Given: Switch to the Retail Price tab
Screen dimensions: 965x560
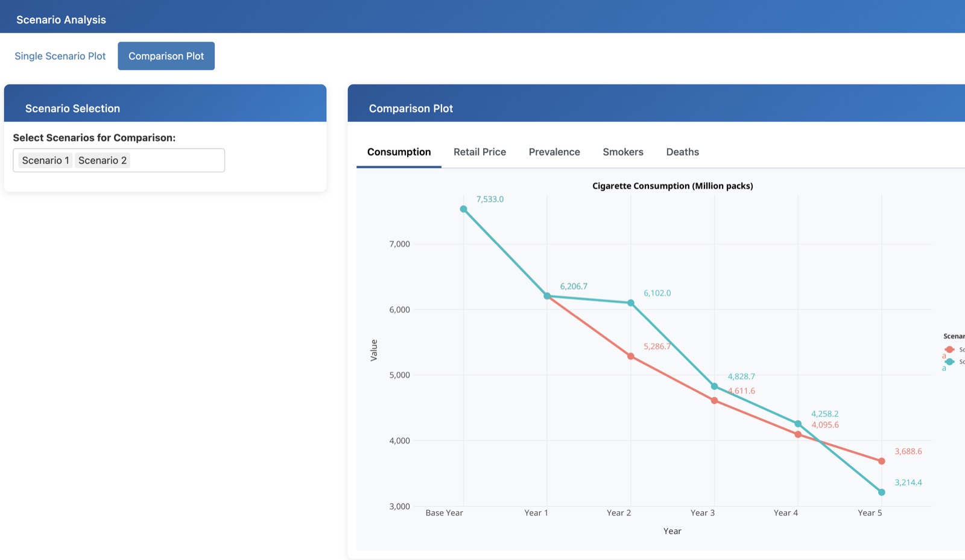Looking at the screenshot, I should (x=479, y=152).
